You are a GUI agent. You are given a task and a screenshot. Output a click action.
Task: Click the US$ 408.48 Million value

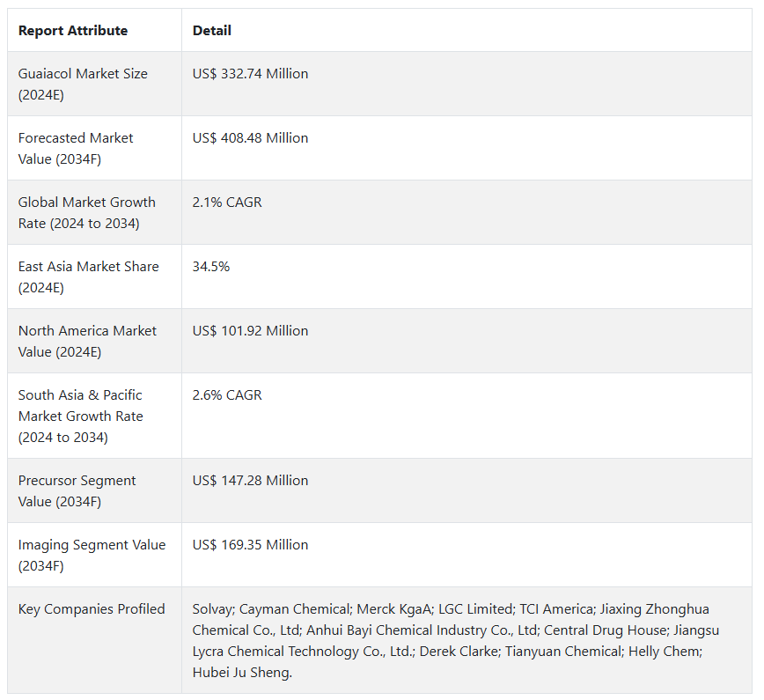(x=251, y=138)
